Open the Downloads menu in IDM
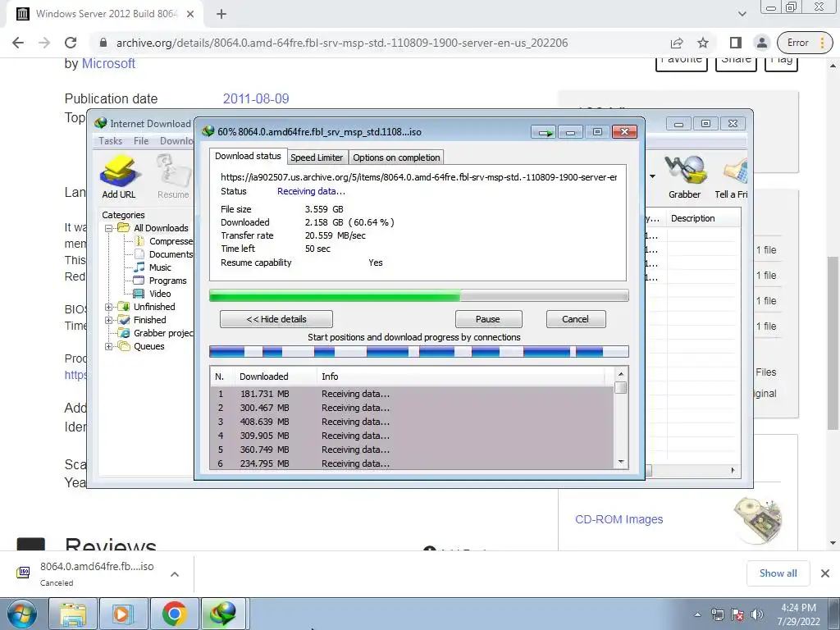The width and height of the screenshot is (840, 630). coord(176,141)
